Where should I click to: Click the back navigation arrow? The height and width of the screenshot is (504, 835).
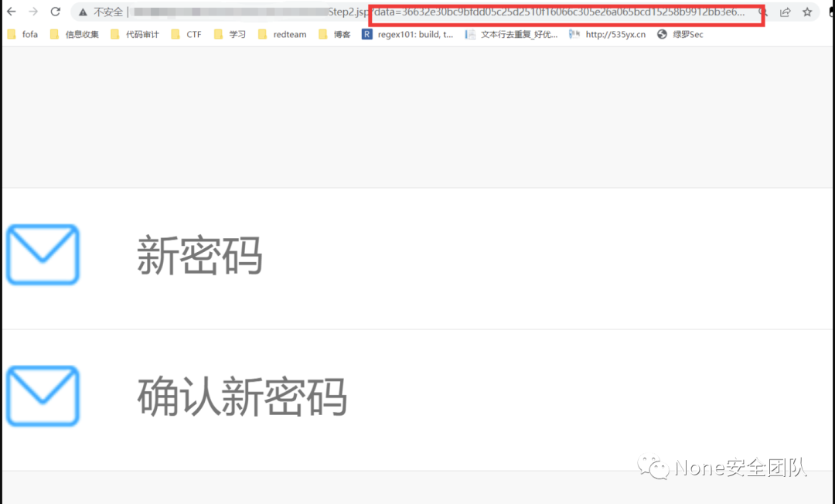click(x=11, y=12)
